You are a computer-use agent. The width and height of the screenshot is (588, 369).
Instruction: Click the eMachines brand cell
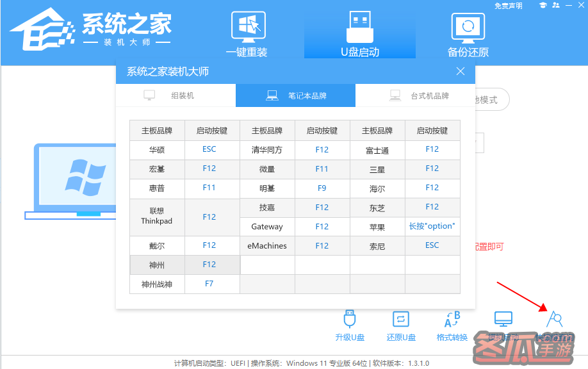(267, 246)
